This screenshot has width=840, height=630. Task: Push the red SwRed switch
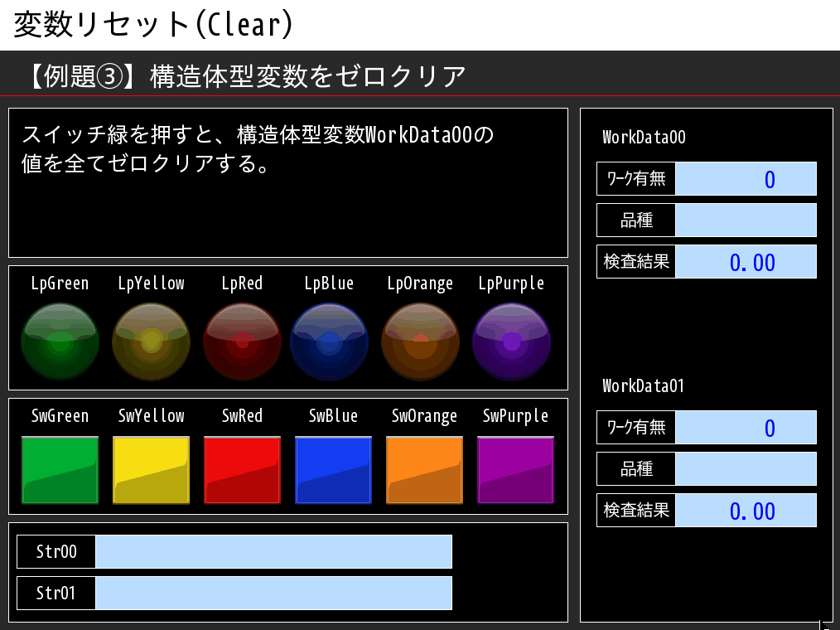(x=242, y=470)
